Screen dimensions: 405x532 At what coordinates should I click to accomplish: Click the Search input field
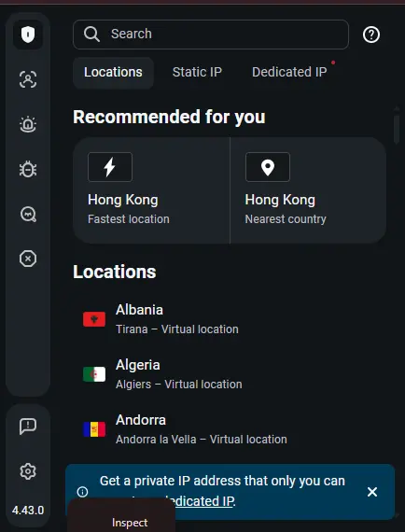point(211,35)
